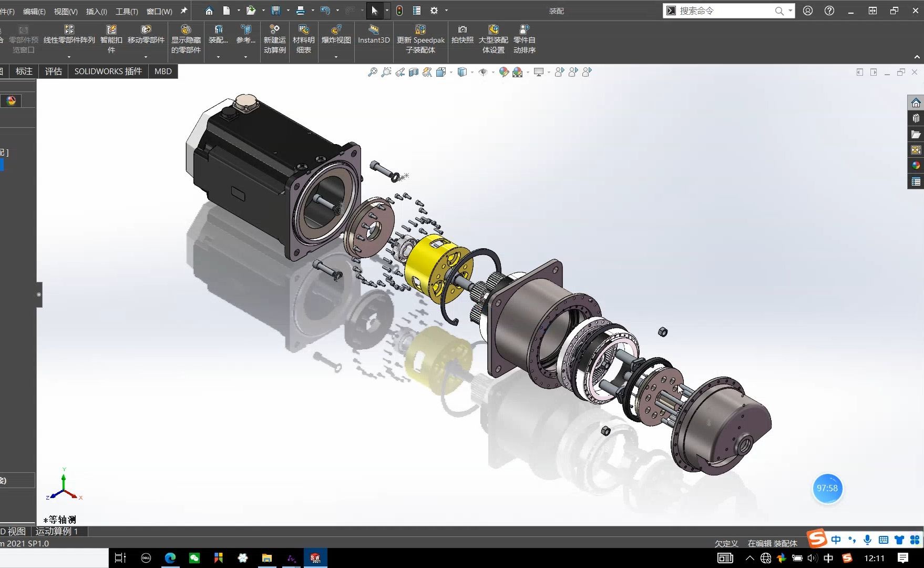Click 零件自动排序 tool
Viewport: 924px width, 568px height.
pos(525,39)
